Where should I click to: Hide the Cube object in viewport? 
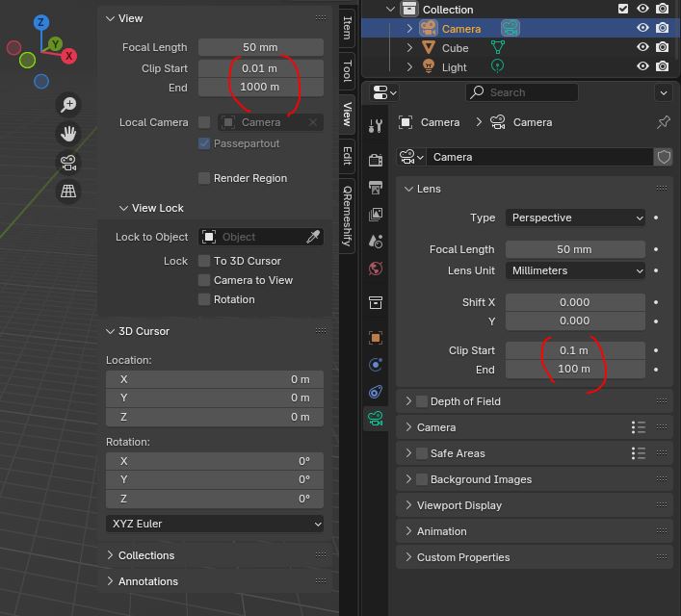642,47
